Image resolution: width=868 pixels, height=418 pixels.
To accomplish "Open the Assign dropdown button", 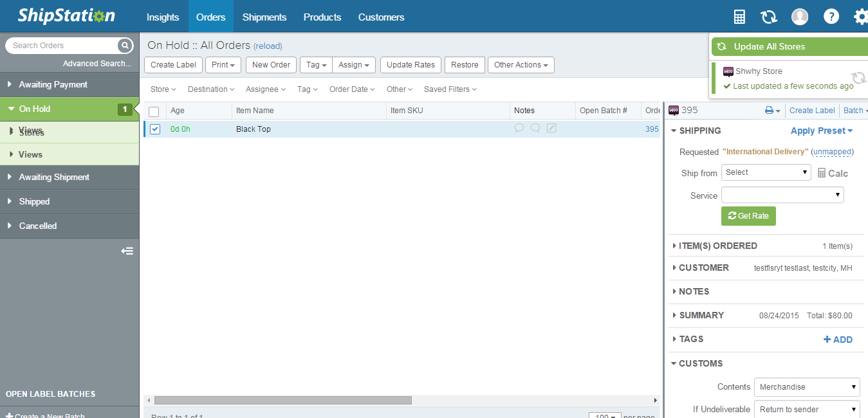I will pyautogui.click(x=354, y=65).
